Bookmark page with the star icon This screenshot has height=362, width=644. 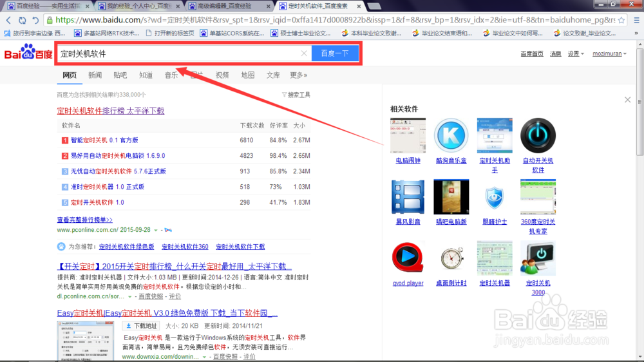[621, 20]
